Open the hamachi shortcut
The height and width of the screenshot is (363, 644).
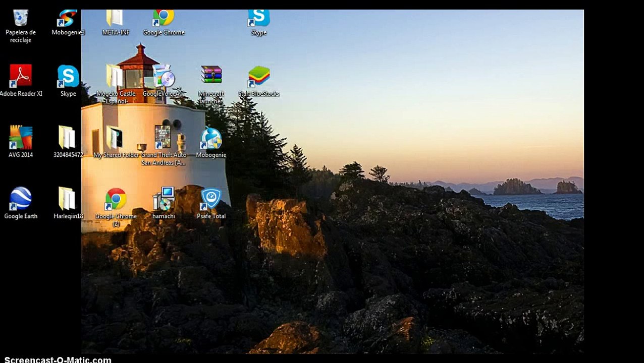coord(164,199)
